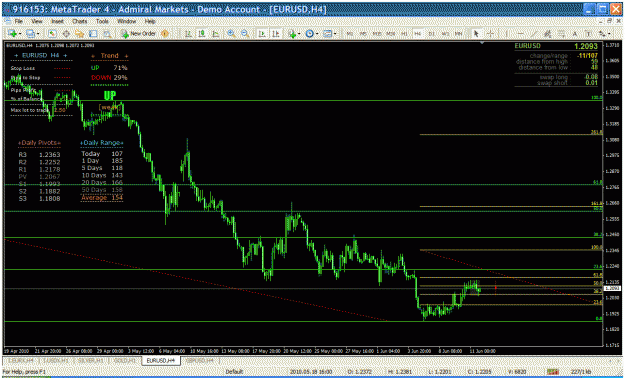Switch to line chart display
The height and width of the screenshot is (378, 625).
(x=216, y=34)
